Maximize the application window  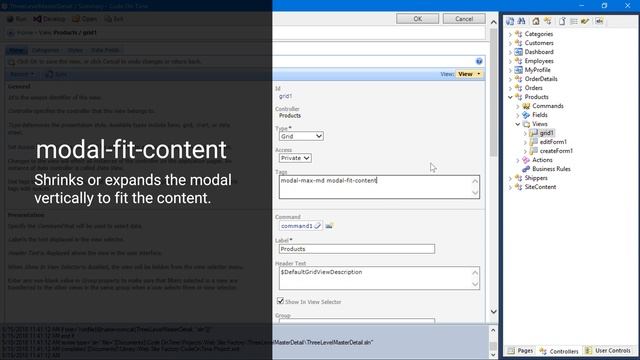click(x=604, y=5)
